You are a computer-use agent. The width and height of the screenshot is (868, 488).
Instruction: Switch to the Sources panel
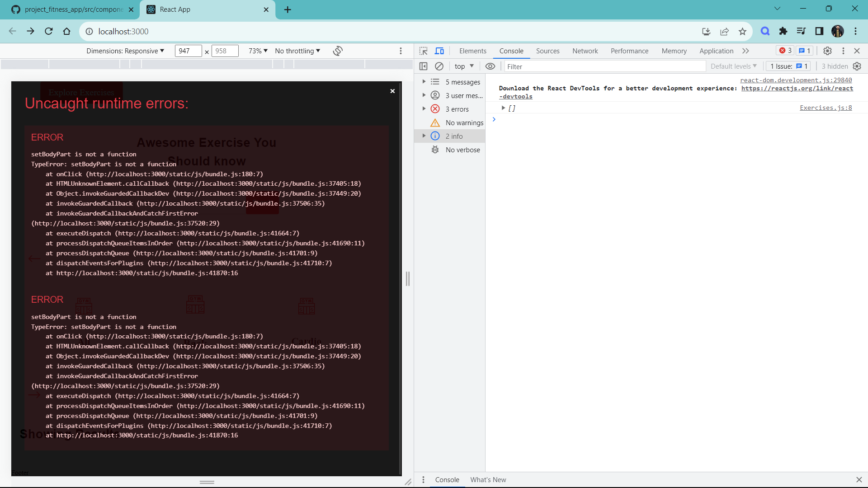(x=547, y=51)
